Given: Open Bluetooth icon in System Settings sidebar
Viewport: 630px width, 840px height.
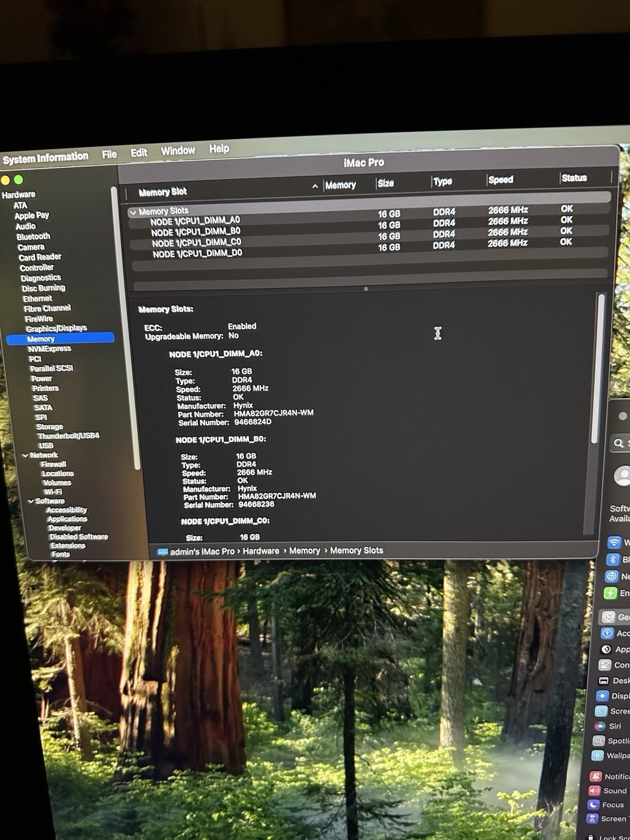Looking at the screenshot, I should click(613, 560).
